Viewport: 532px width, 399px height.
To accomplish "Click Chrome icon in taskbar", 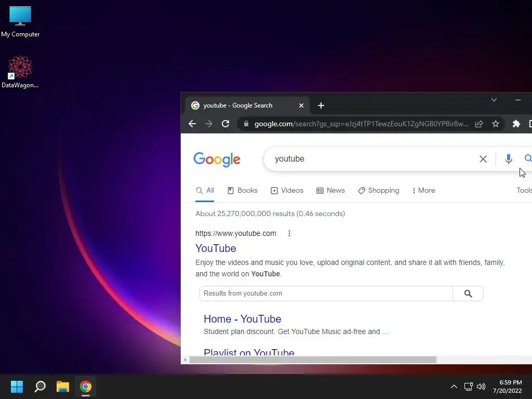I will pyautogui.click(x=86, y=387).
